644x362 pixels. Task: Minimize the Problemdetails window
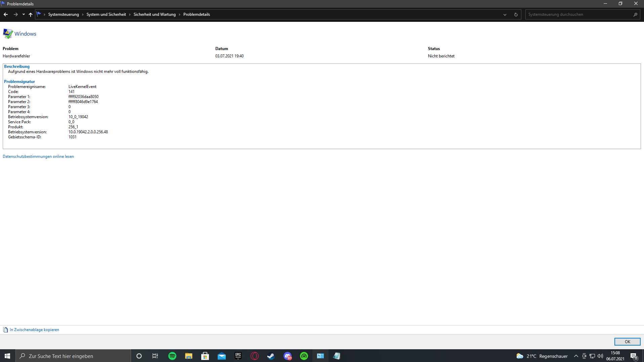605,4
